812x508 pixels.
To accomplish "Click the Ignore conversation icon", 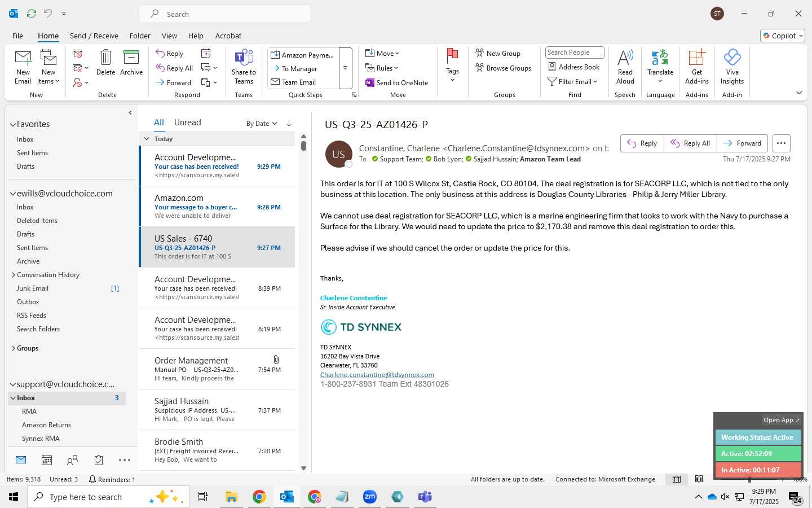I will [x=77, y=53].
